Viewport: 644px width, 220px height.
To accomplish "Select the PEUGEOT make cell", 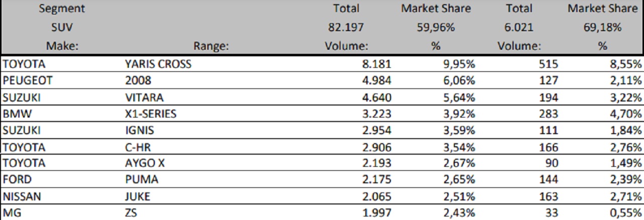I will [28, 80].
